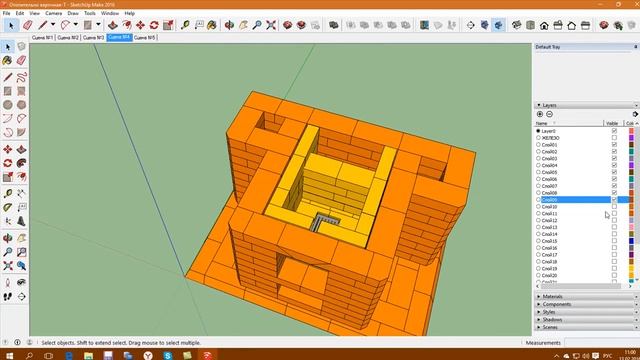This screenshot has width=640, height=360.
Task: Set Слой12 as the active layer radio
Action: [538, 220]
